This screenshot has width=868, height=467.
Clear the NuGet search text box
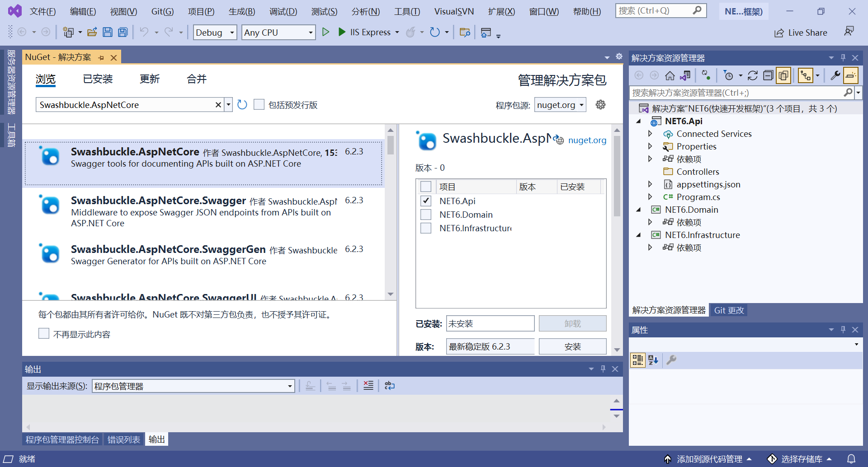(x=218, y=105)
